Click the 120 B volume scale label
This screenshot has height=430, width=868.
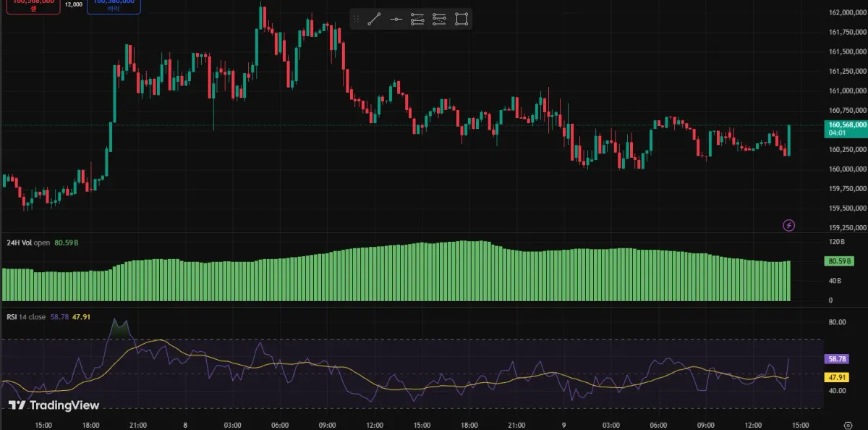[x=835, y=241]
